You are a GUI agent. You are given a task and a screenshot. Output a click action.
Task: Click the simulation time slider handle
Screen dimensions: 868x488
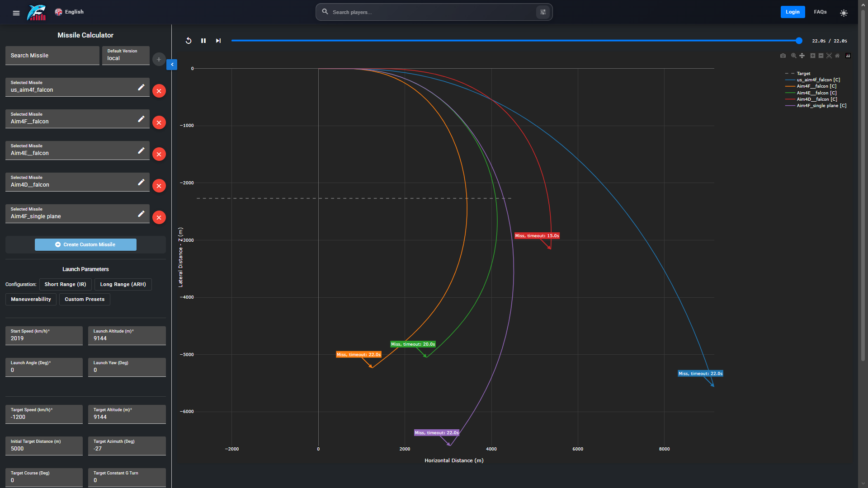[x=799, y=41]
